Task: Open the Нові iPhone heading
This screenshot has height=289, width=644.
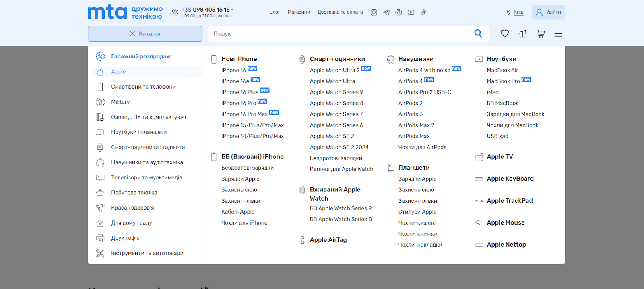Action: (239, 59)
